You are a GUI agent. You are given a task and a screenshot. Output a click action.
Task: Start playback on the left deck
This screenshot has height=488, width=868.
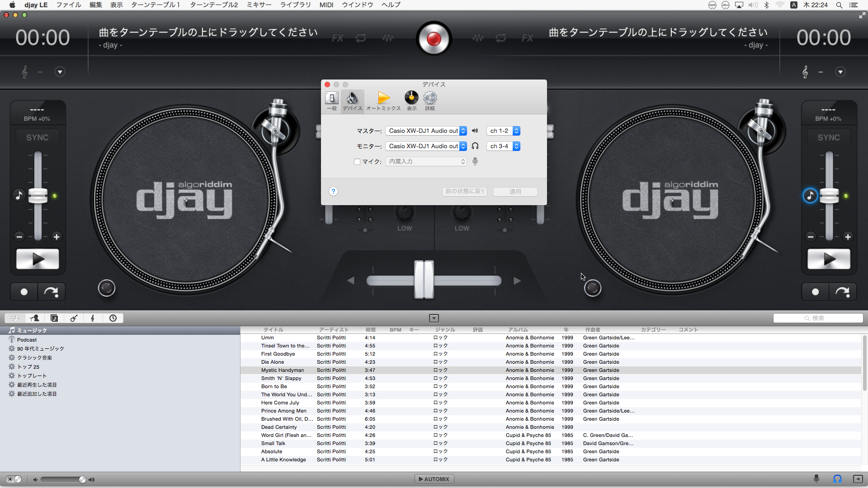click(38, 259)
